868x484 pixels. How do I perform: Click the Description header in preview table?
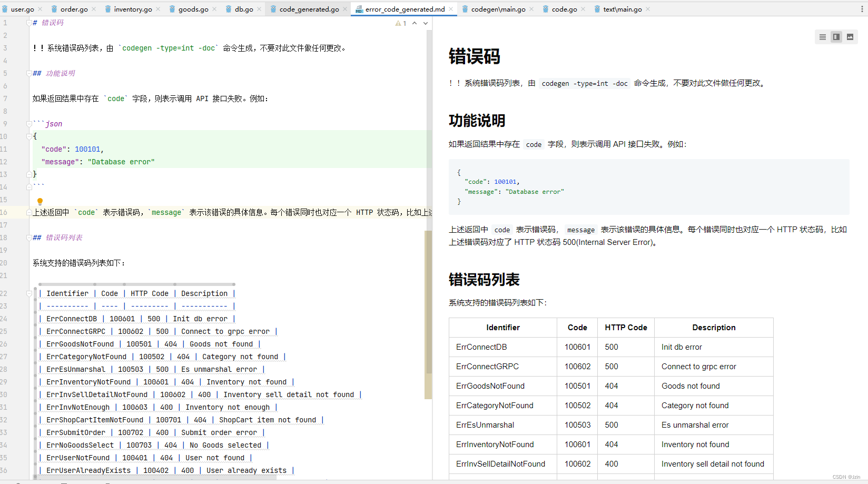714,328
